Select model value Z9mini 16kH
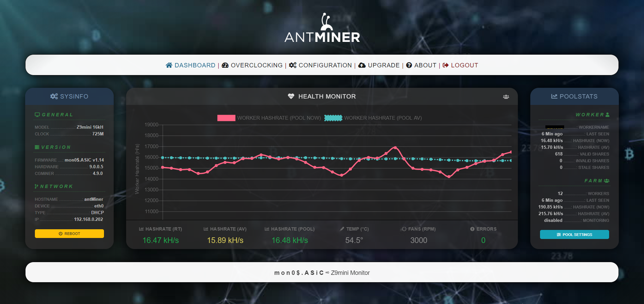 90,127
